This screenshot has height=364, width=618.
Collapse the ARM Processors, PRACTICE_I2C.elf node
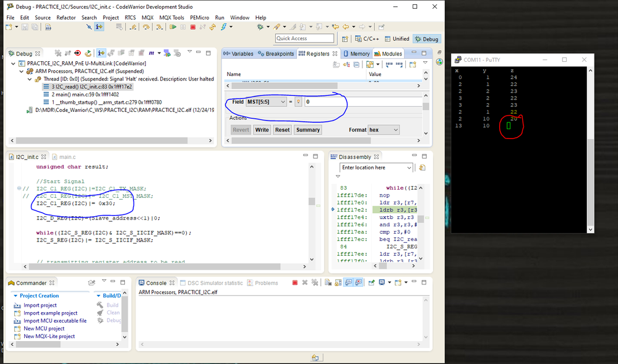click(x=21, y=71)
